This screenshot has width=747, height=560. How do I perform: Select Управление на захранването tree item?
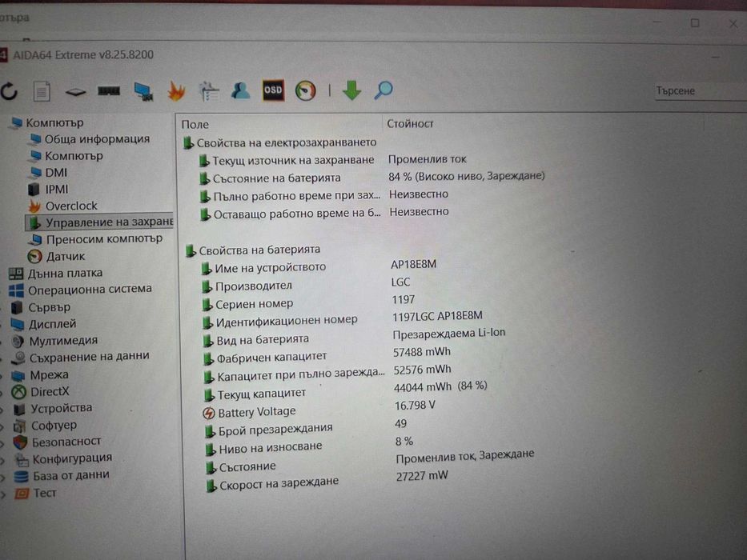click(x=100, y=222)
